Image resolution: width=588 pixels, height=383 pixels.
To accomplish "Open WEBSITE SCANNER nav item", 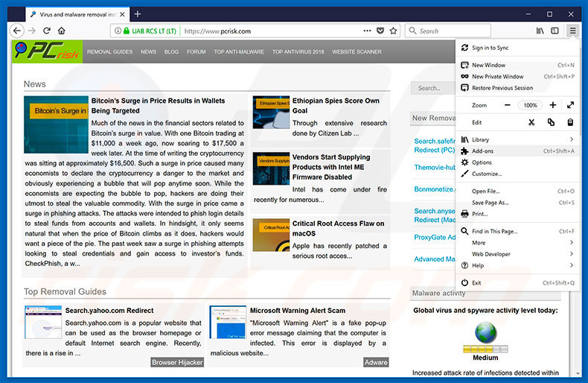I will (357, 52).
